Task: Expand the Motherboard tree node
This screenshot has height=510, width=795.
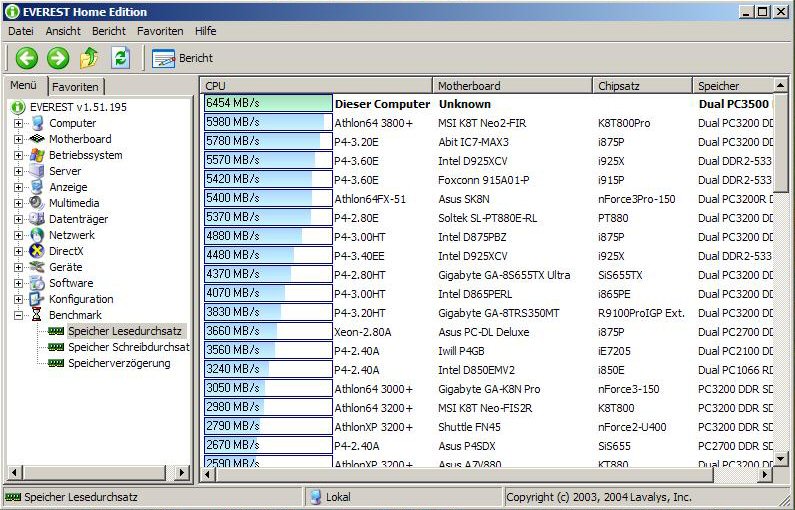Action: click(18, 139)
